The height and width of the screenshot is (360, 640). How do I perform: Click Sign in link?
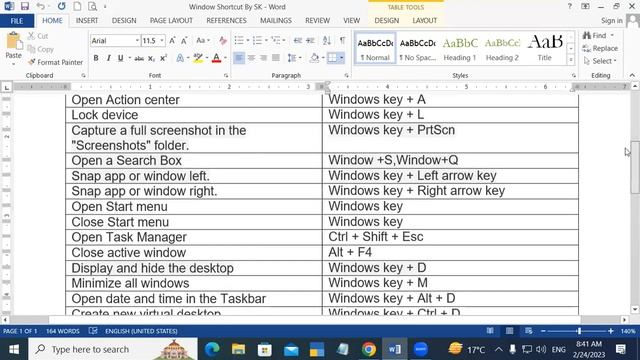tap(611, 20)
